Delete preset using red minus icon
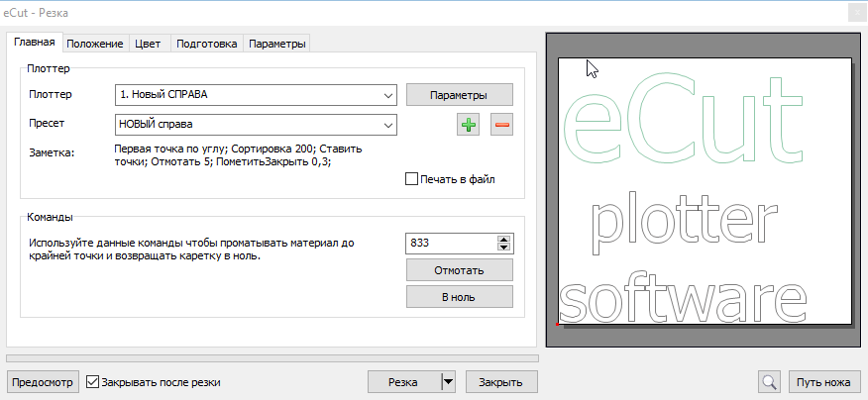The width and height of the screenshot is (868, 400). [x=501, y=125]
